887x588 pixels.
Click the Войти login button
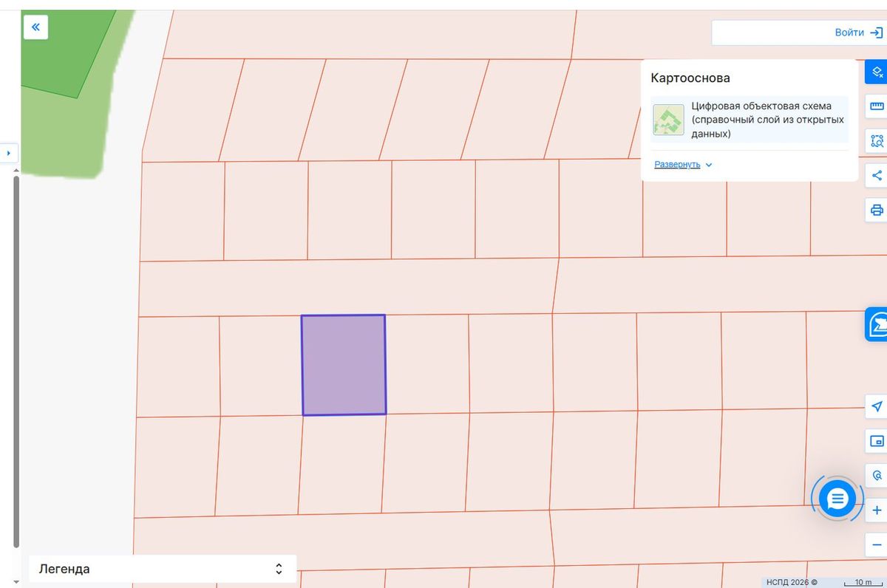858,33
